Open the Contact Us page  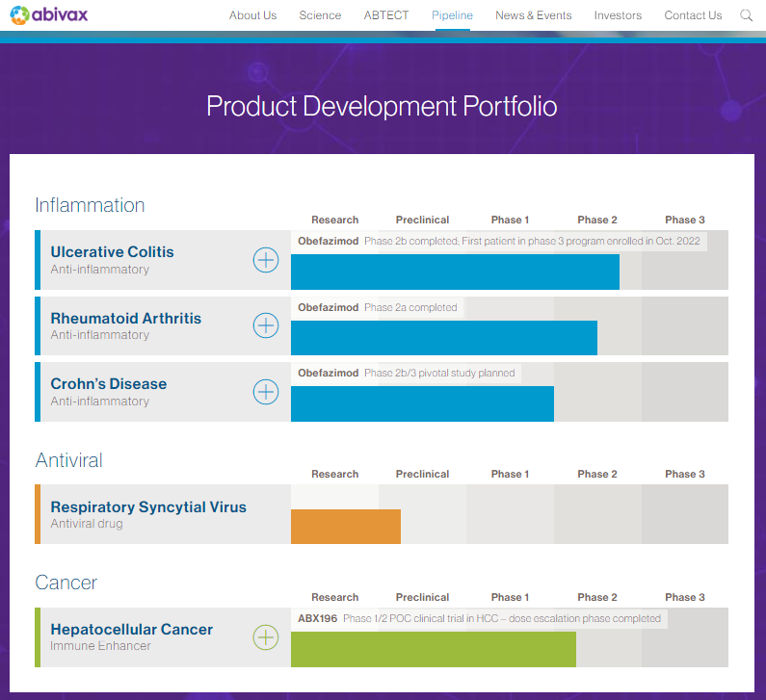pyautogui.click(x=693, y=15)
